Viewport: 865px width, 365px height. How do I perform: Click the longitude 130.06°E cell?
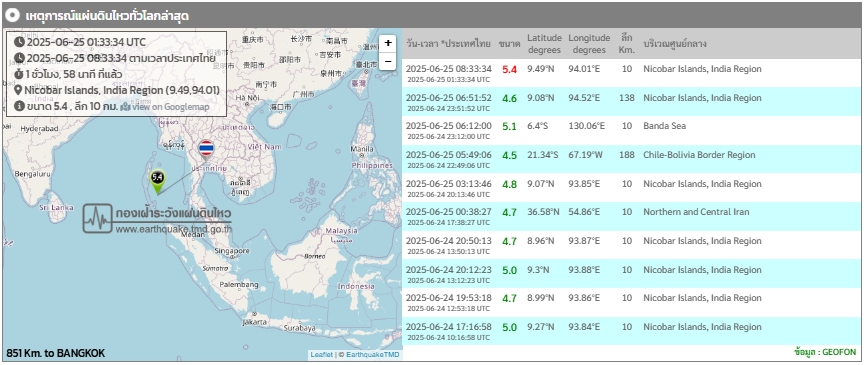(587, 126)
